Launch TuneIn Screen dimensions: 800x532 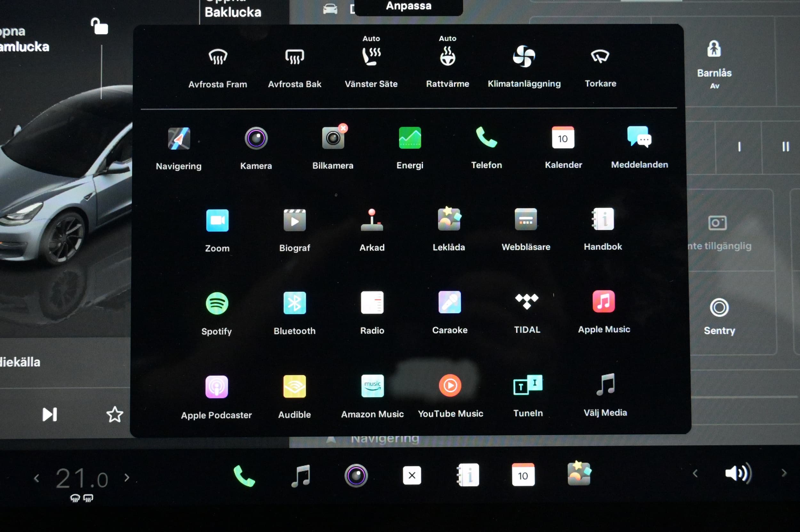point(528,385)
